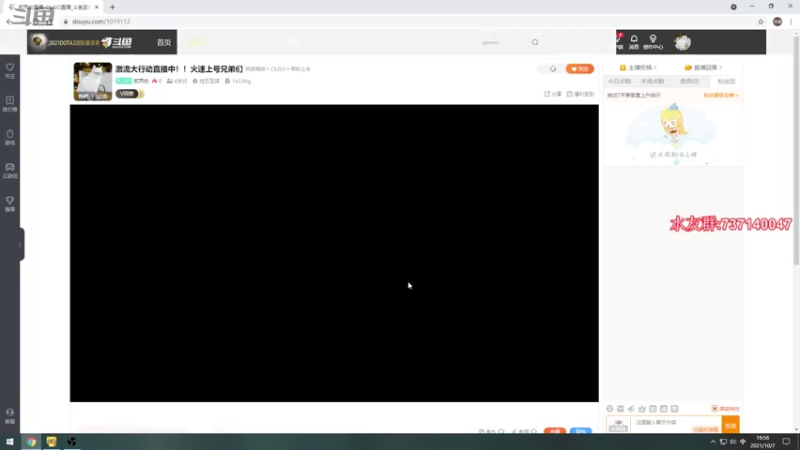Image resolution: width=800 pixels, height=450 pixels.
Task: Click the orange 发送 send button
Action: click(x=731, y=425)
